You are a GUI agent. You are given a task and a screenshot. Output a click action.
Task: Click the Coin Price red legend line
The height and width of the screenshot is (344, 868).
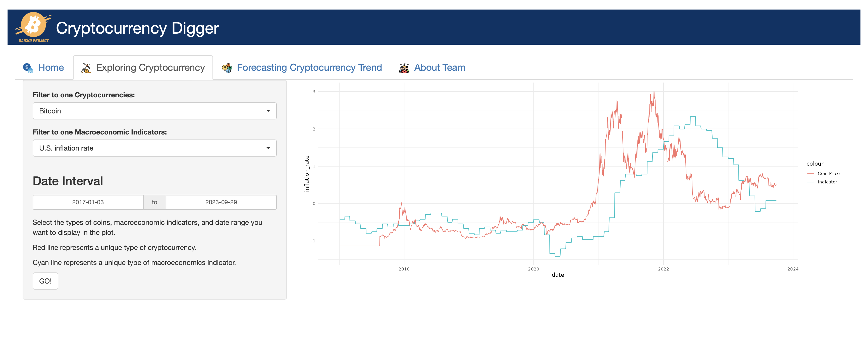[x=810, y=173]
